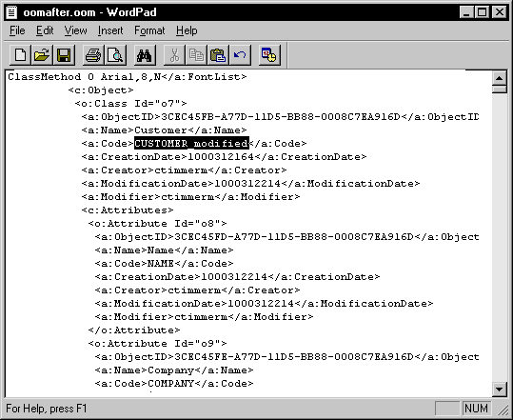513x420 pixels.
Task: Undo the last action via toolbar
Action: click(240, 55)
